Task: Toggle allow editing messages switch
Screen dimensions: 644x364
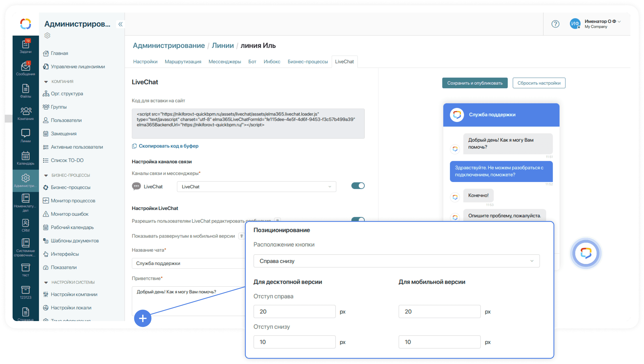Action: point(358,219)
